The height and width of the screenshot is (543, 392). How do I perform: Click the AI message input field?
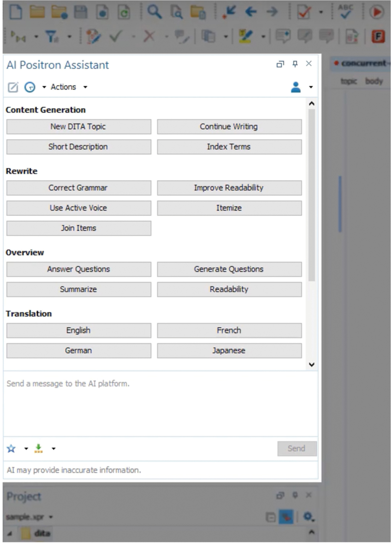pos(161,404)
